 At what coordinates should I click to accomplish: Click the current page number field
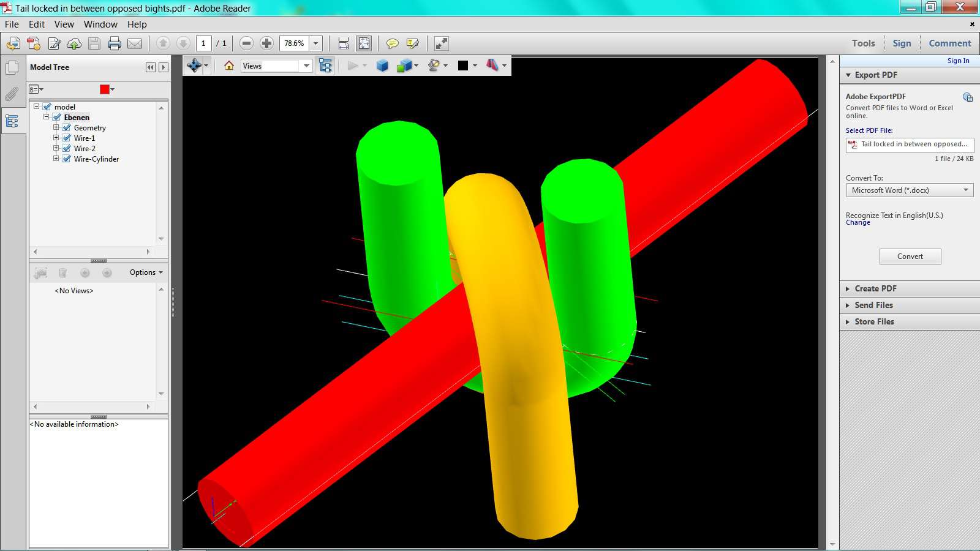(x=204, y=43)
